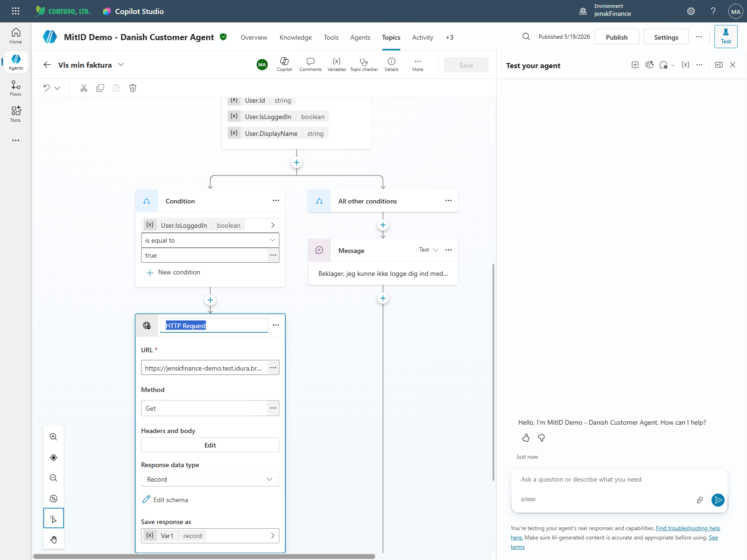
Task: Zoom in on the canvas
Action: click(54, 437)
